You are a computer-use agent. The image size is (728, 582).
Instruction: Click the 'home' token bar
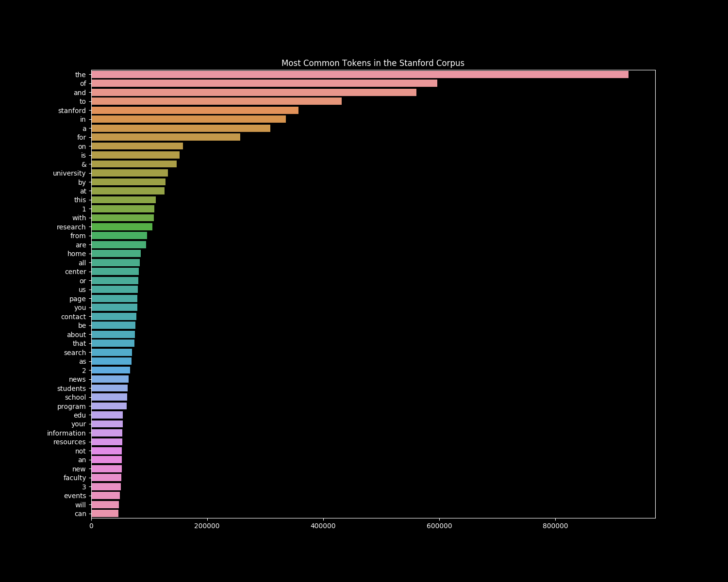pyautogui.click(x=116, y=254)
